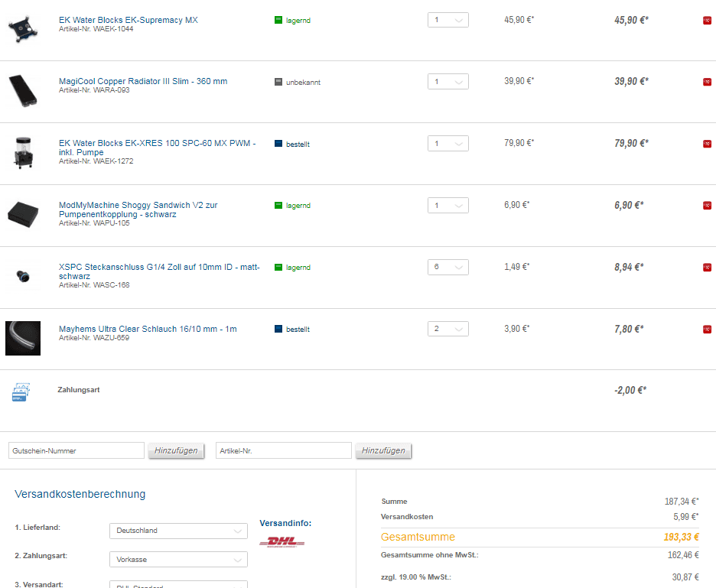The image size is (716, 588).
Task: Open EK-XRES 100 pump product image
Action: 23,153
